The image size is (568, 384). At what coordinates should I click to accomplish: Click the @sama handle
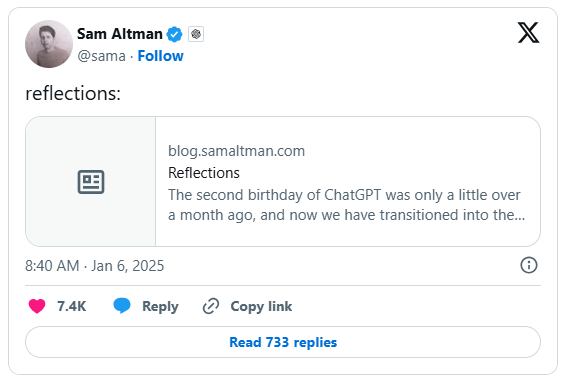[101, 56]
